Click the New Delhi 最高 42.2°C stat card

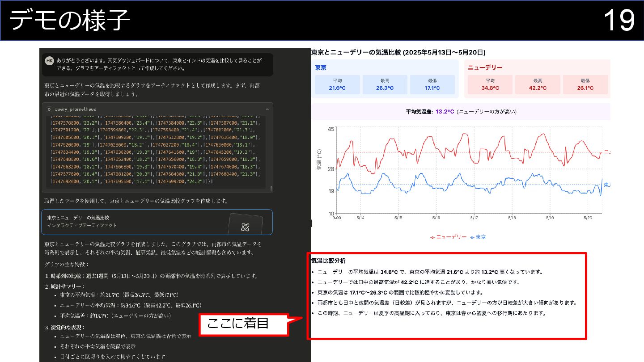[538, 84]
